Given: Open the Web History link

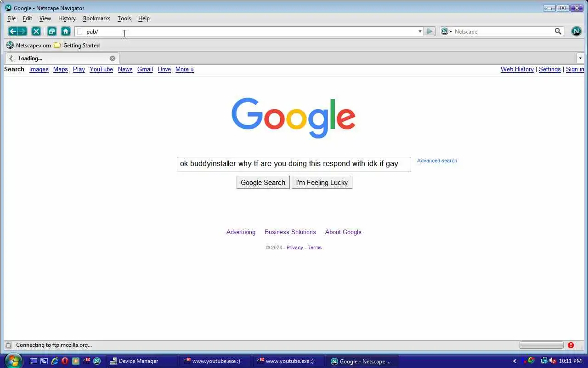Looking at the screenshot, I should 517,69.
